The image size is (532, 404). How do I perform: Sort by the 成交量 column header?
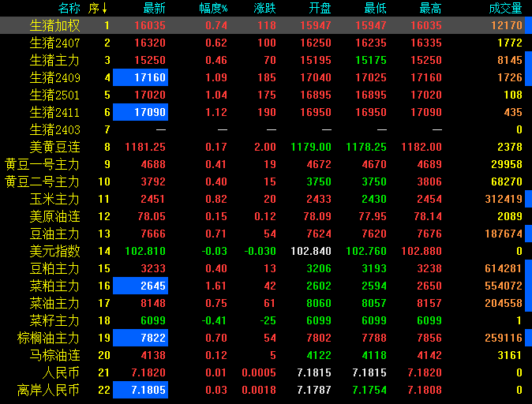[505, 8]
